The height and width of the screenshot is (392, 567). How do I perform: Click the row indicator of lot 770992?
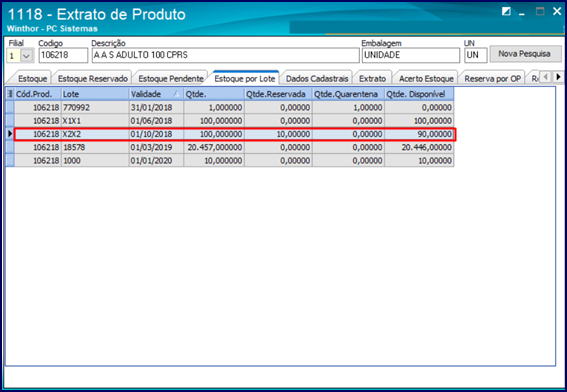point(10,108)
